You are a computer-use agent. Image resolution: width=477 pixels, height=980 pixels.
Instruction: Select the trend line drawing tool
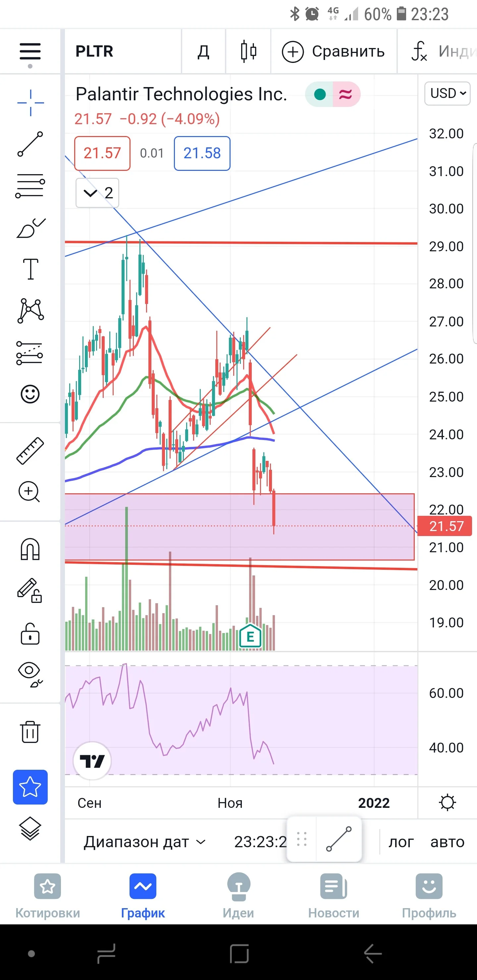[30, 144]
